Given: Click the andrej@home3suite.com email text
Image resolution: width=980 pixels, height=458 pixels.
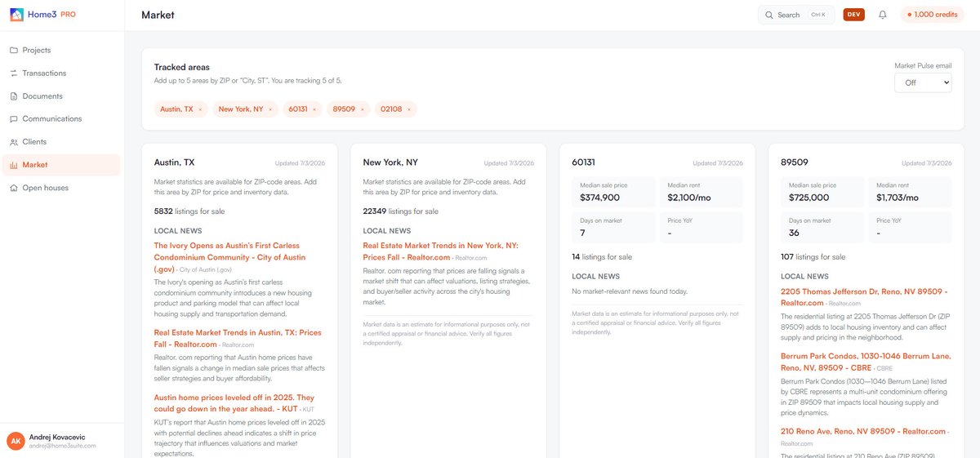Looking at the screenshot, I should pyautogui.click(x=63, y=446).
